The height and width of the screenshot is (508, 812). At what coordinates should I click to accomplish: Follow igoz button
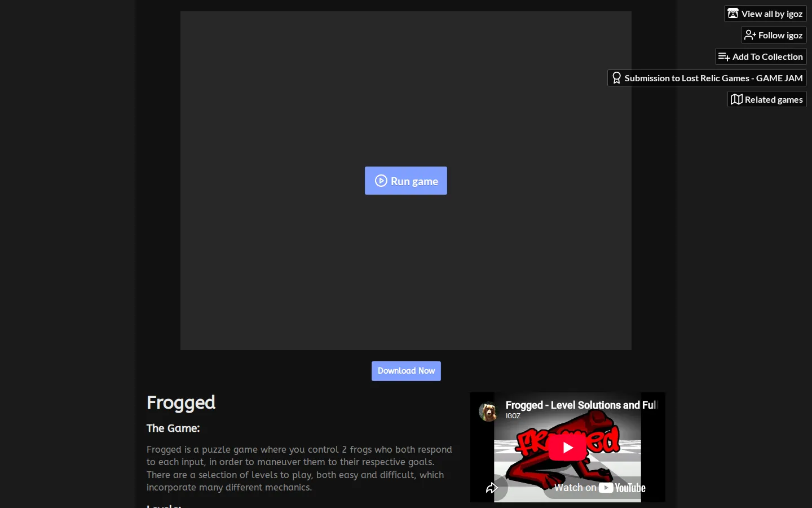pos(774,35)
